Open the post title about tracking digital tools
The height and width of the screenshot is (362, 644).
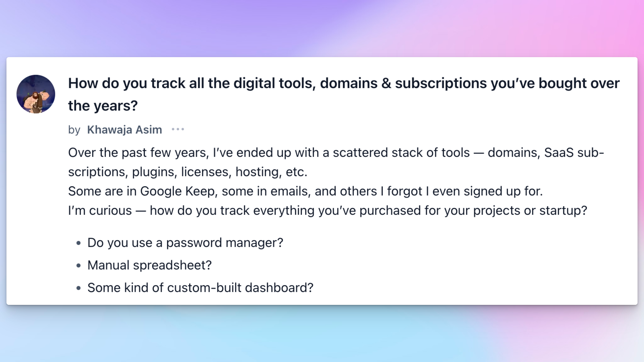[x=344, y=94]
